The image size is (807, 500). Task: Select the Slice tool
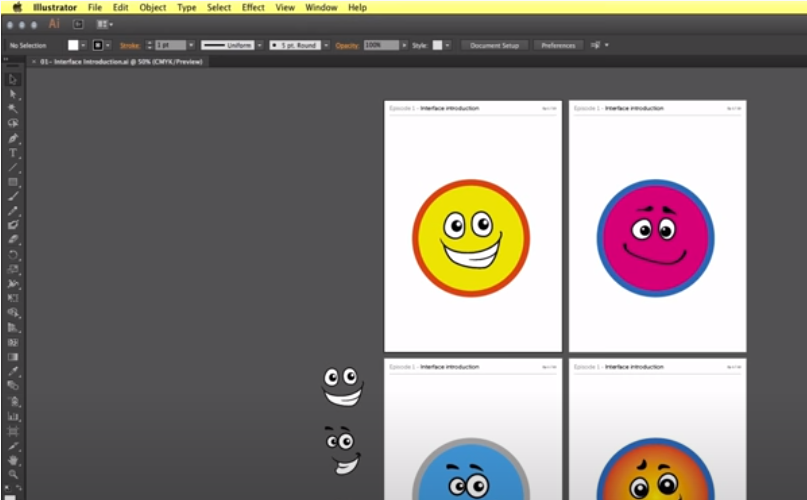[x=13, y=446]
